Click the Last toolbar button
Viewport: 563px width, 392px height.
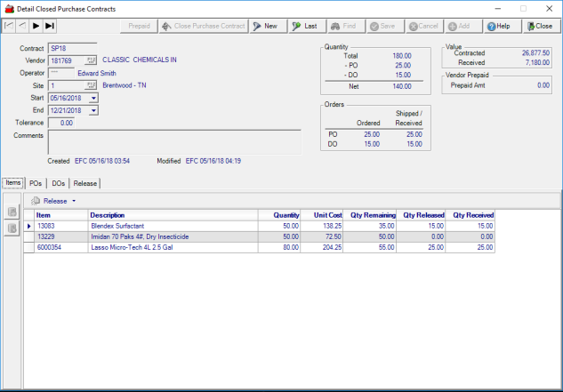pos(304,26)
